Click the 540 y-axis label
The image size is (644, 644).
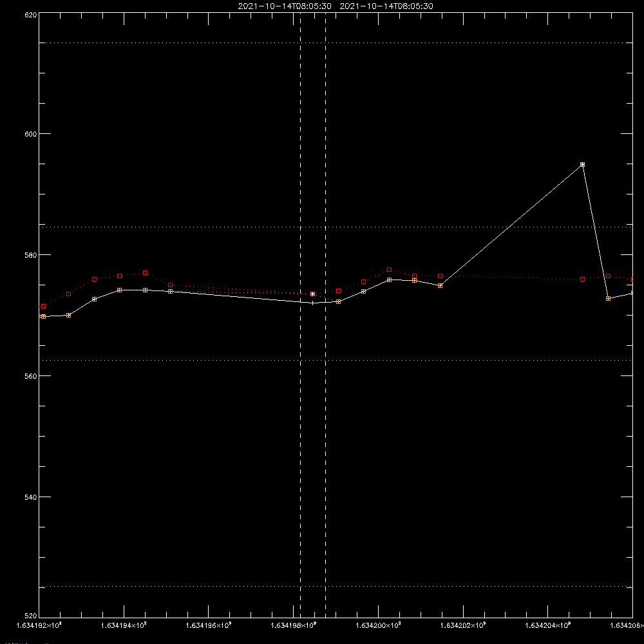31,497
